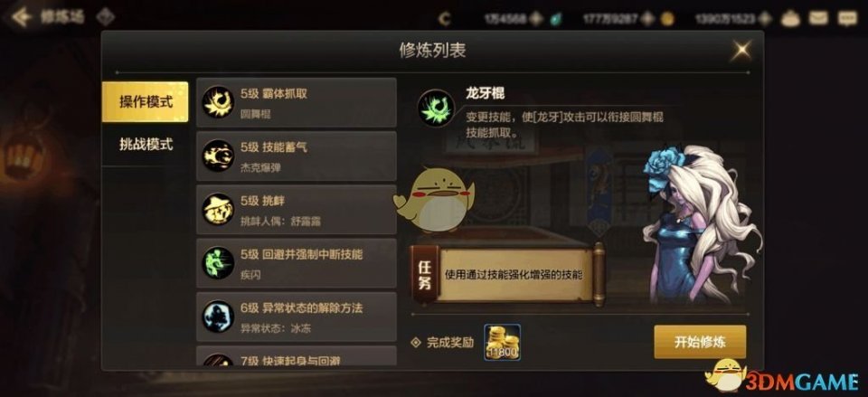
Task: Click the 龙牙棍 skill icon in the detail panel
Action: pos(436,107)
